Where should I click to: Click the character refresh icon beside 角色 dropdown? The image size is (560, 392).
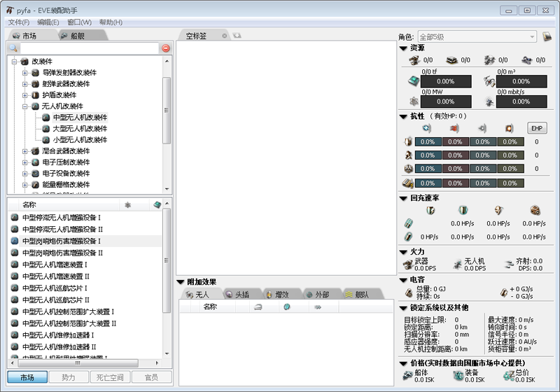click(547, 36)
